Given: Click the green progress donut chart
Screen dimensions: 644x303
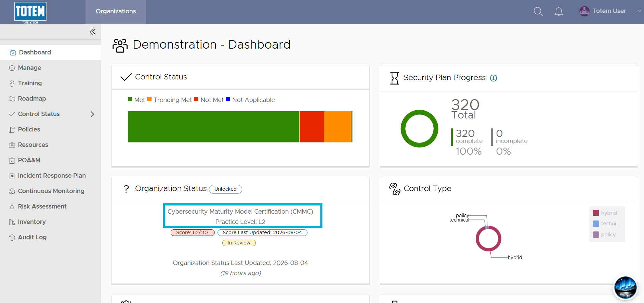Looking at the screenshot, I should point(419,129).
